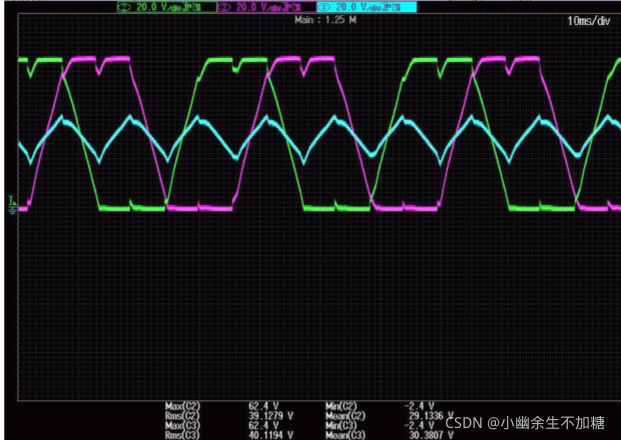The image size is (621, 440).
Task: Select the Min(C3) measurement label
Action: pyautogui.click(x=341, y=425)
